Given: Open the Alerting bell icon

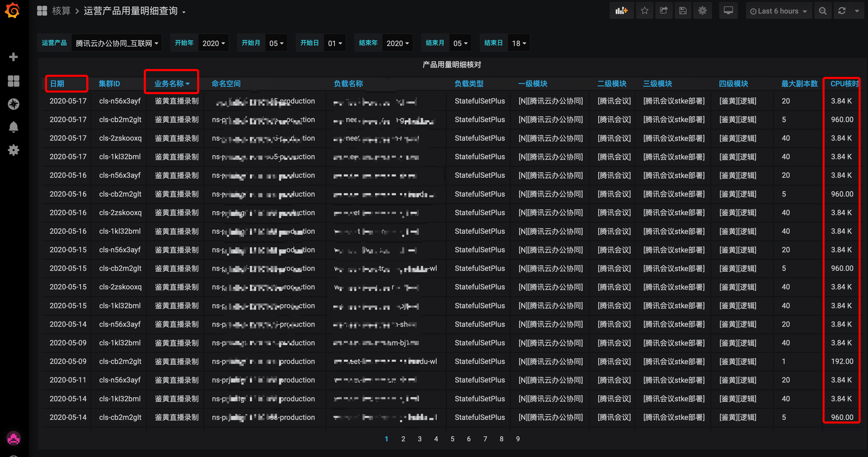Looking at the screenshot, I should coord(14,127).
